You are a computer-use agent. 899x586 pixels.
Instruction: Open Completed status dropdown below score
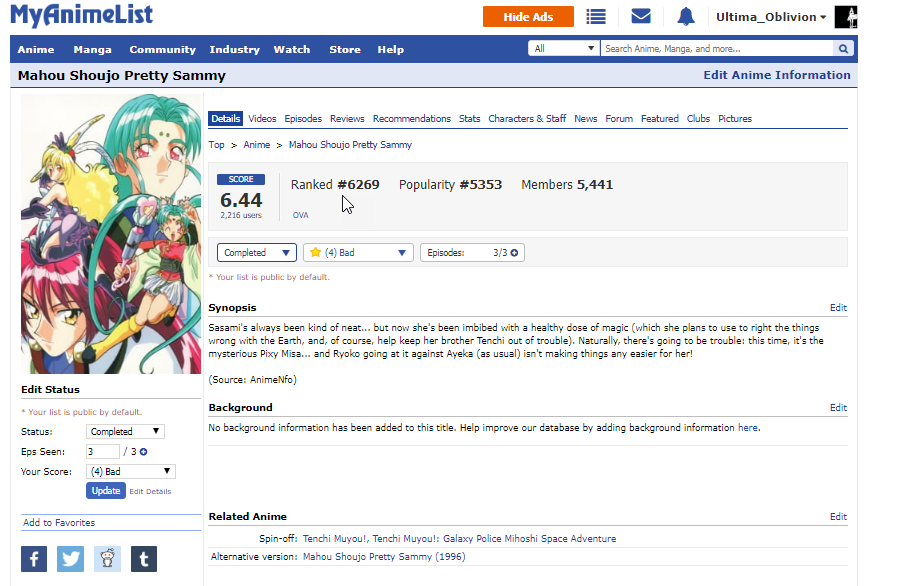click(x=257, y=253)
